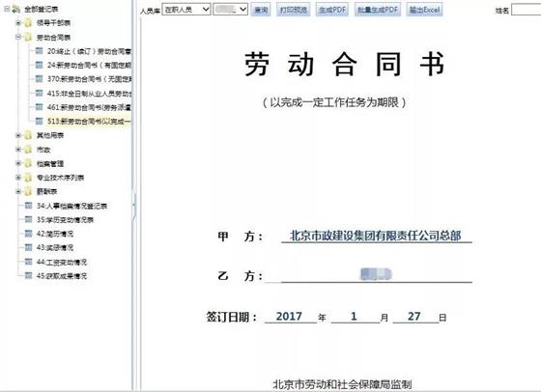Screen dimensions: 541x392
Task: Click the 输出Excel export button
Action: coord(424,10)
